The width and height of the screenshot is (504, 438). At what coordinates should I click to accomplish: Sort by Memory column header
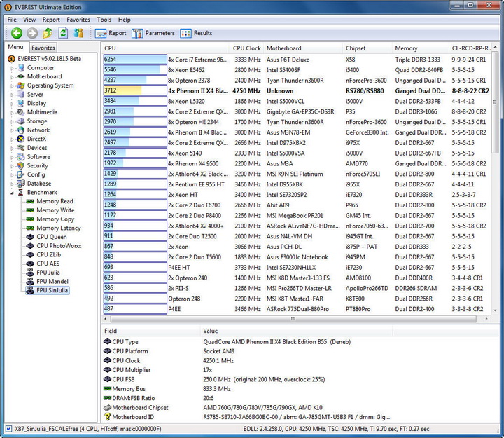tap(421, 48)
